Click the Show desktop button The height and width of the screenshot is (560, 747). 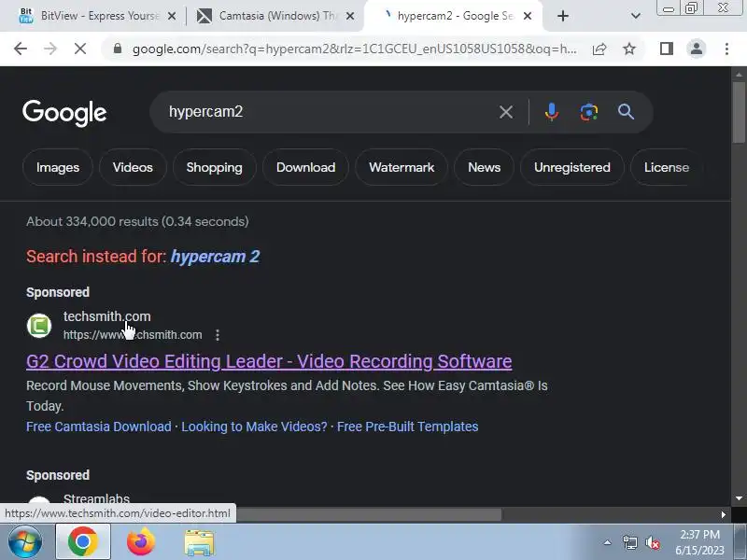tap(740, 542)
